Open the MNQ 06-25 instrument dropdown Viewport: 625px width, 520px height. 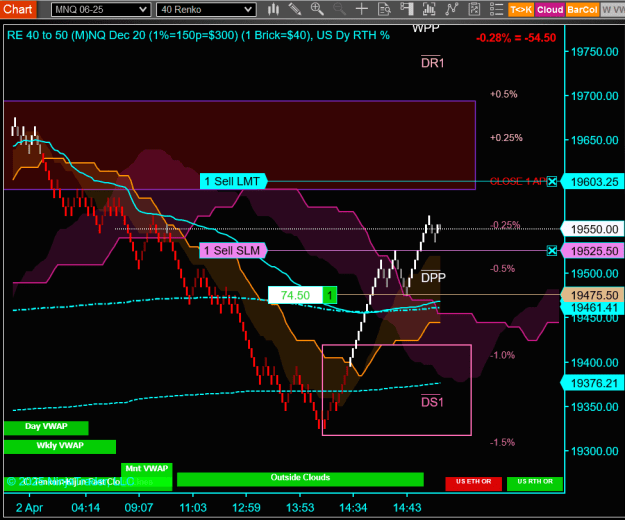pyautogui.click(x=101, y=10)
